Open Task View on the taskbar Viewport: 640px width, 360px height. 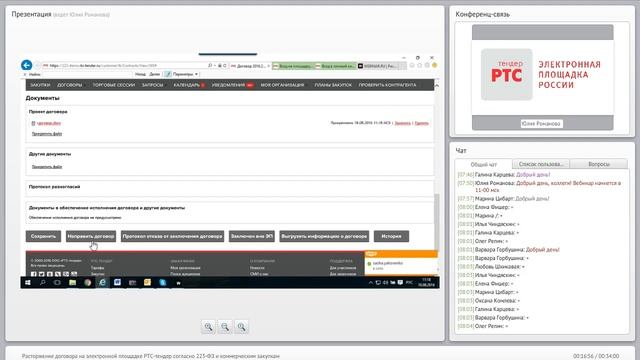pos(57,282)
